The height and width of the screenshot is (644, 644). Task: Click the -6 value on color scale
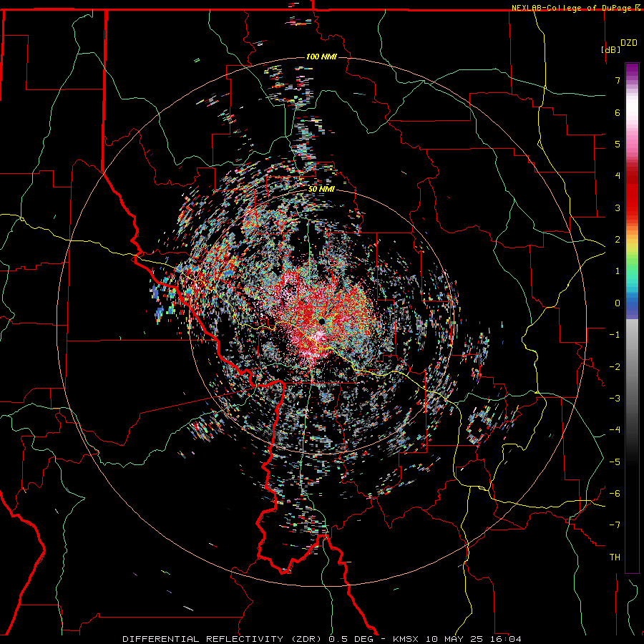coord(615,494)
